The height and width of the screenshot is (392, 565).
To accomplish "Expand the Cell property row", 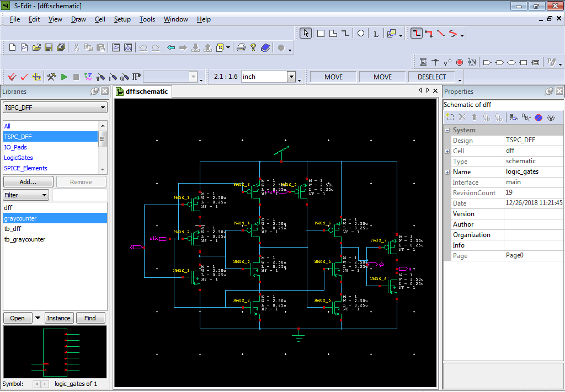I will [x=447, y=151].
